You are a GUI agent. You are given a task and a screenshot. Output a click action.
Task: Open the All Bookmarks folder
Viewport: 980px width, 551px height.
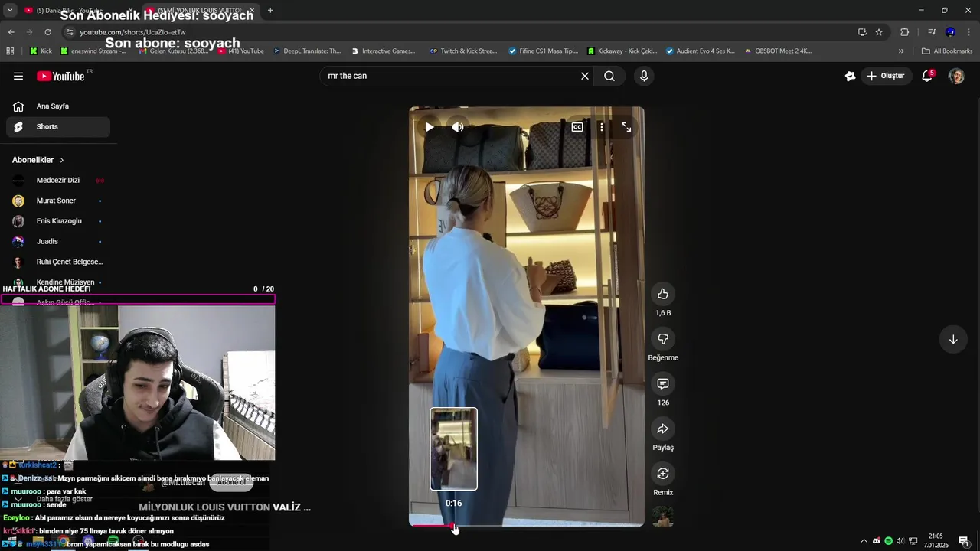[x=947, y=51]
